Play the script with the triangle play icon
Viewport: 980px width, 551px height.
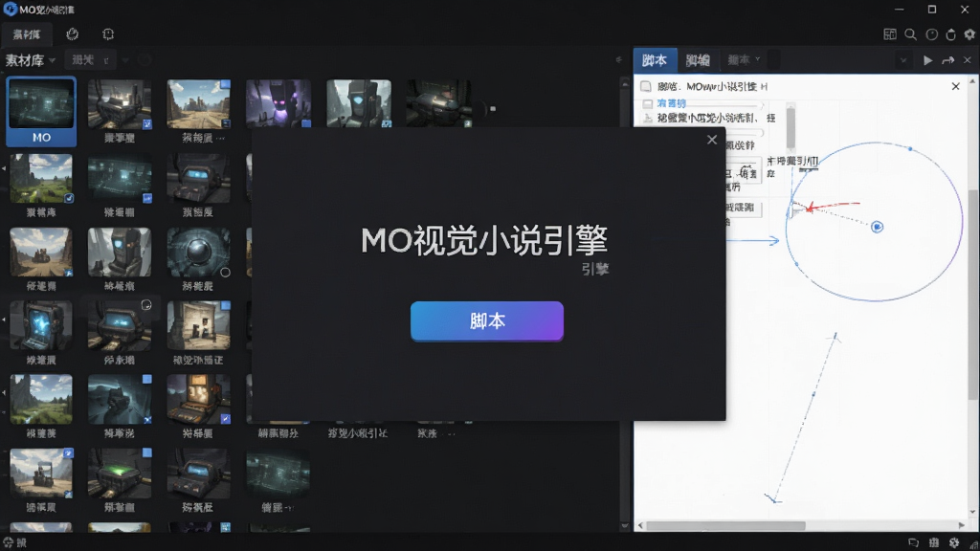(928, 60)
